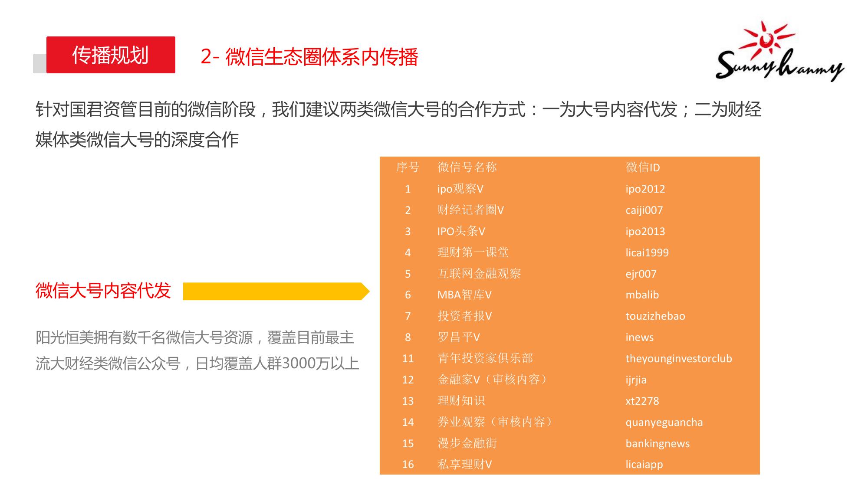Click the cell 漫步金融街
This screenshot has height=488, width=868.
click(467, 443)
